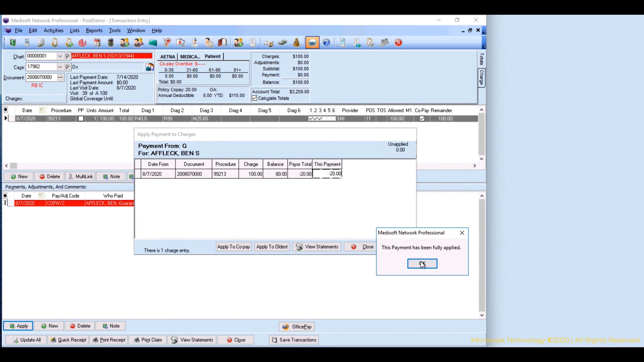Open the Activities menu
644x362 pixels.
pyautogui.click(x=53, y=30)
